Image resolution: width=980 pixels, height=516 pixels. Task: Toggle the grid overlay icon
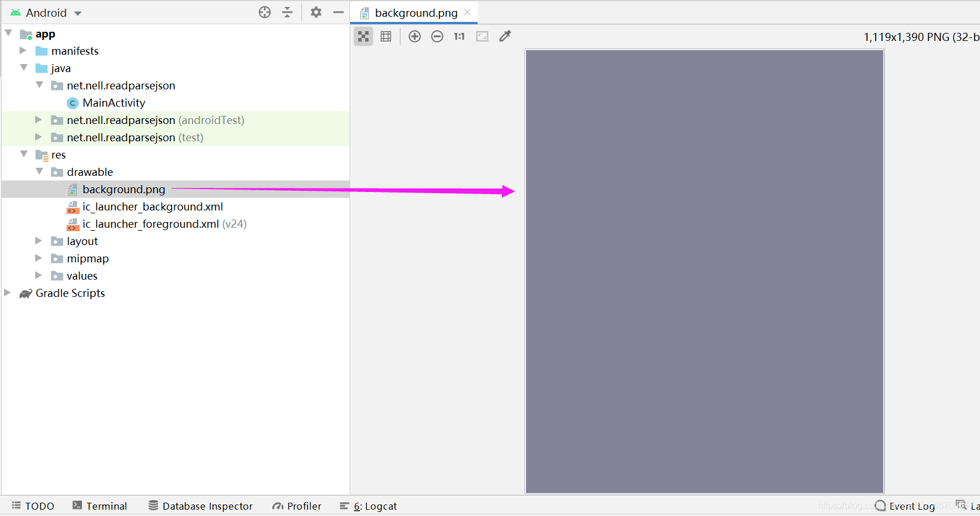tap(386, 36)
